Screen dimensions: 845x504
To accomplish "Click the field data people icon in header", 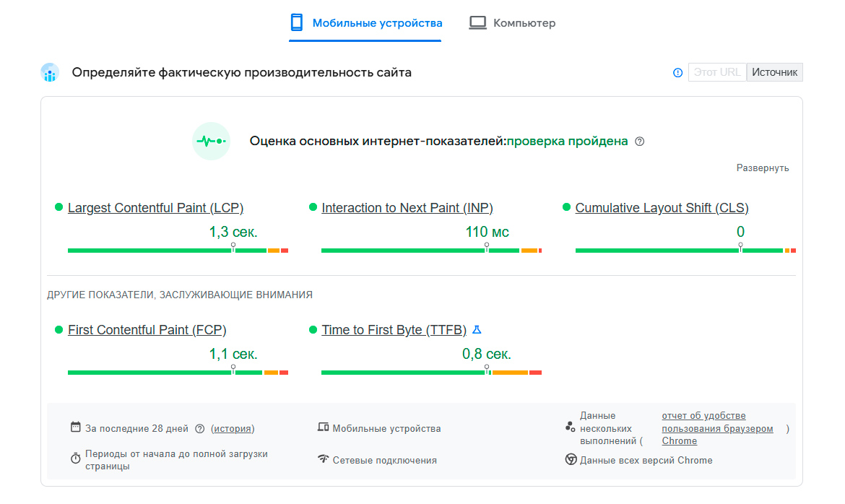I will [50, 73].
